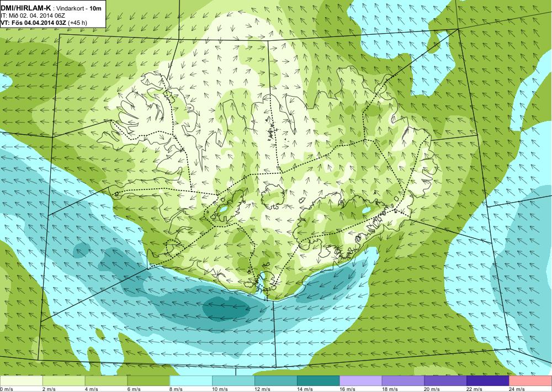Click the 16 m/s legend label

(347, 389)
